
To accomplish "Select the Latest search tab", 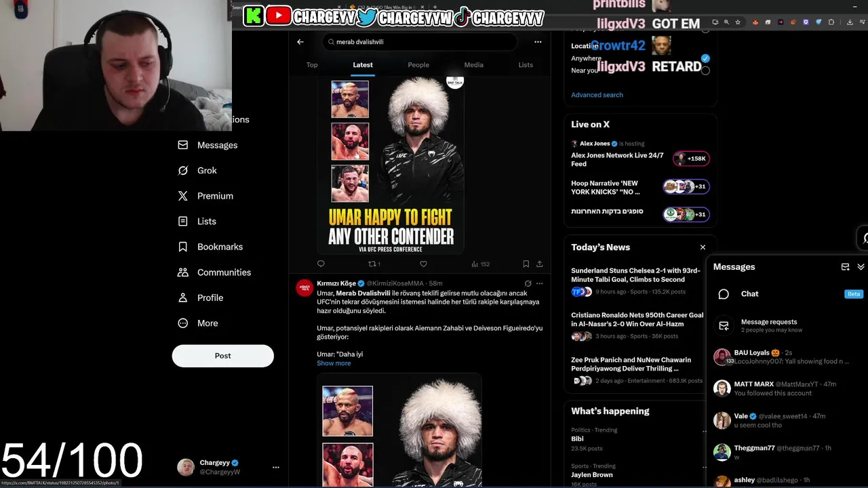I will (363, 65).
